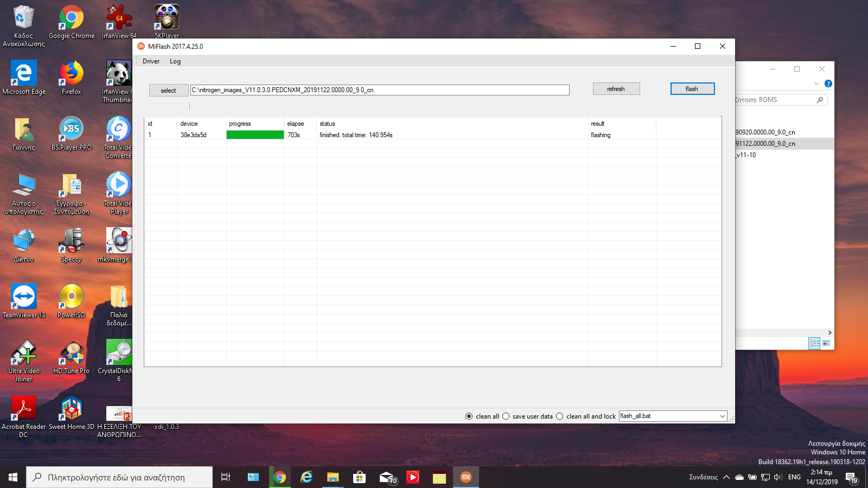
Task: Click the refresh button
Action: click(616, 89)
